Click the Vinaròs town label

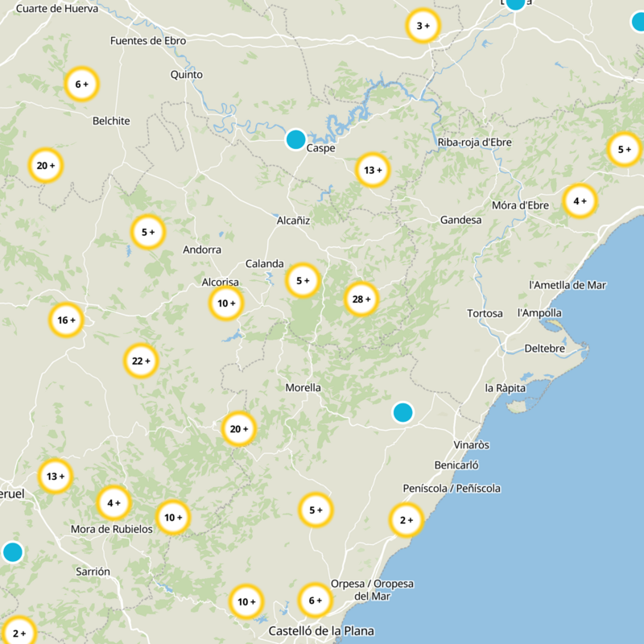click(472, 445)
